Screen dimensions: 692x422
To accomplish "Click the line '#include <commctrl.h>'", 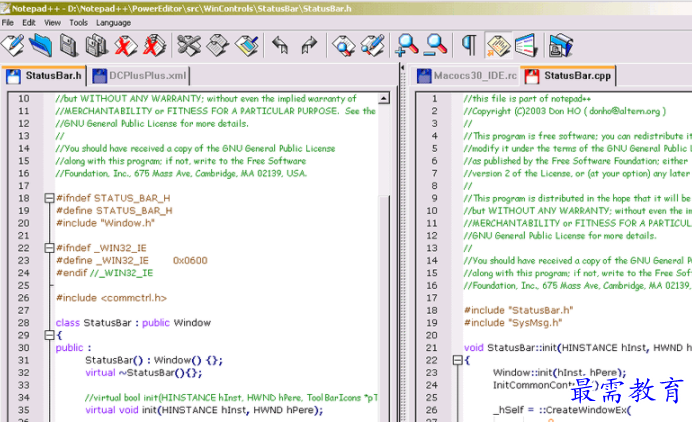I will 111,298.
